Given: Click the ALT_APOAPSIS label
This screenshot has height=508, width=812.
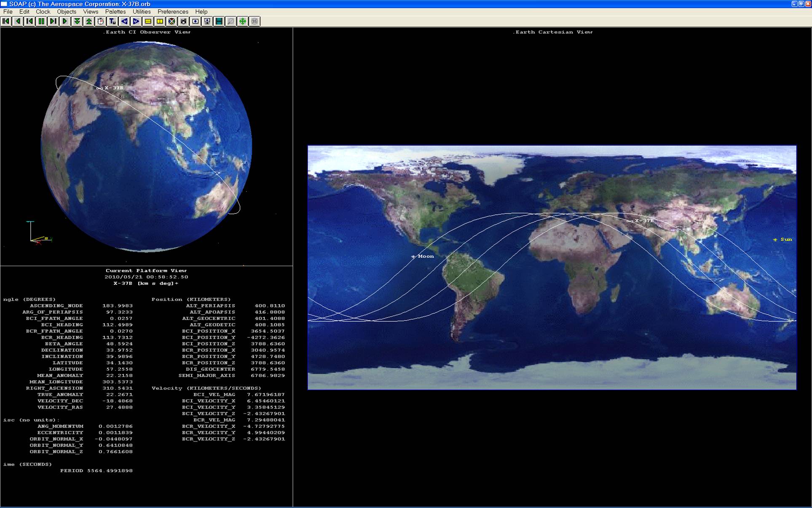Looking at the screenshot, I should [212, 312].
